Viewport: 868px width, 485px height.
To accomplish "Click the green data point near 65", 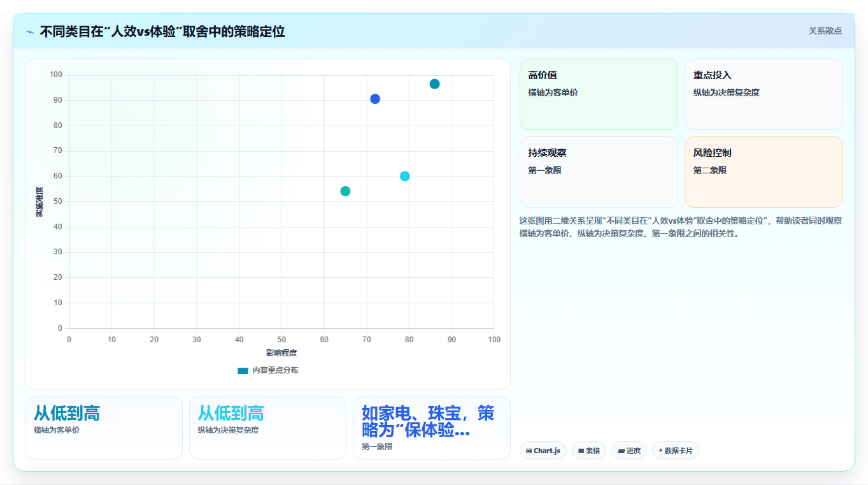I will pyautogui.click(x=345, y=191).
